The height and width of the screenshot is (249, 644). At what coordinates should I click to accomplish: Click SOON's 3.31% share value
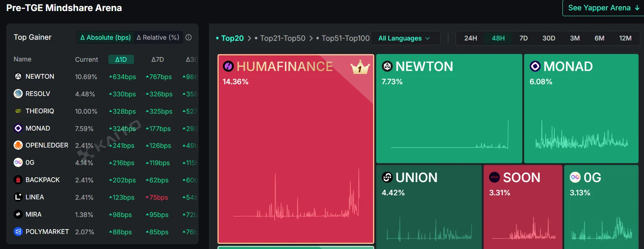coord(499,193)
